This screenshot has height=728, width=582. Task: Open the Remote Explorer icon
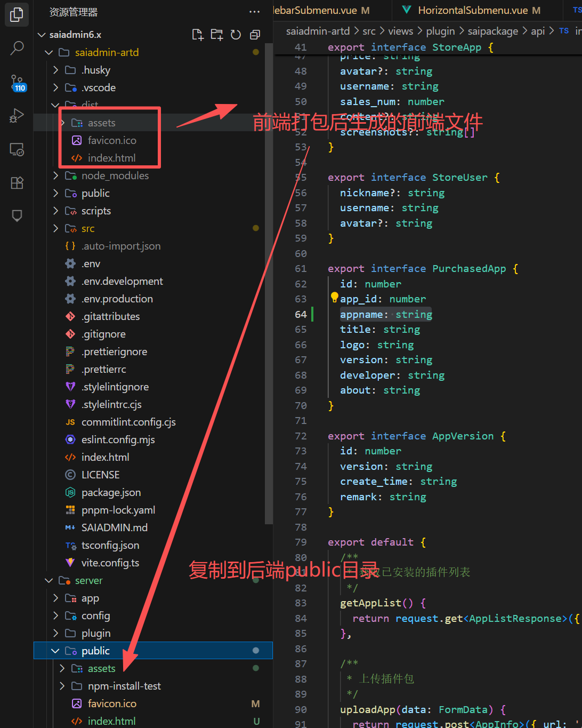[17, 149]
